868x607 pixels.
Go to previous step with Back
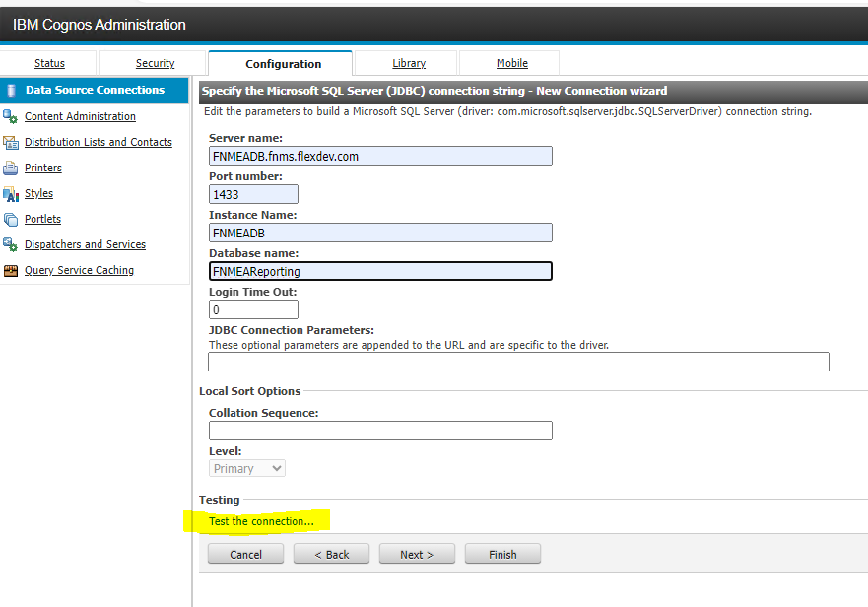pos(332,554)
